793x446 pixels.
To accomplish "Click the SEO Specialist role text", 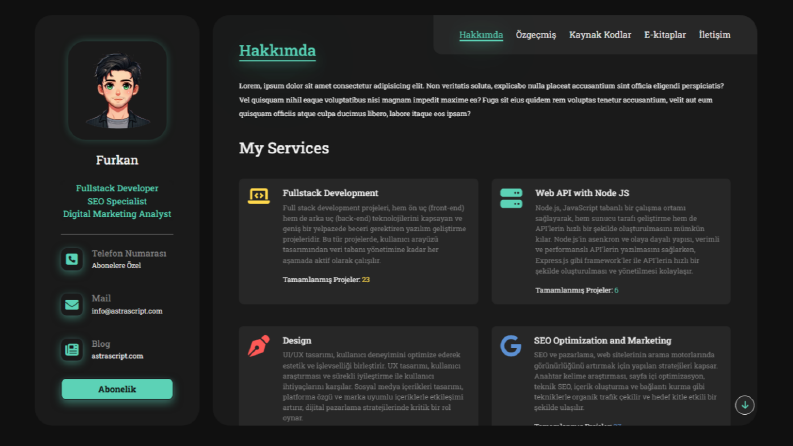I will [x=117, y=201].
